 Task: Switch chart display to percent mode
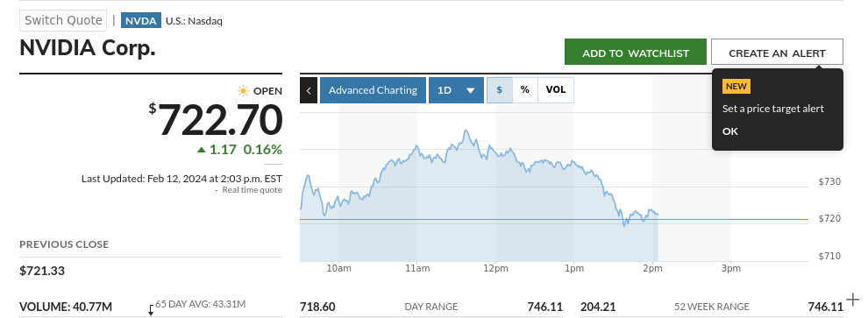pos(525,89)
